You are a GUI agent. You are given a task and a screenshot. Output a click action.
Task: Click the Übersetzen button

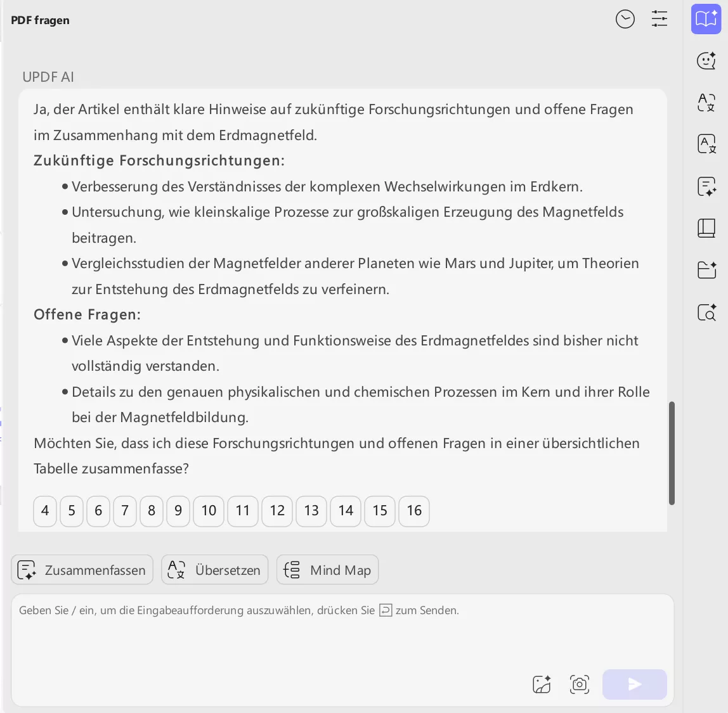[214, 570]
